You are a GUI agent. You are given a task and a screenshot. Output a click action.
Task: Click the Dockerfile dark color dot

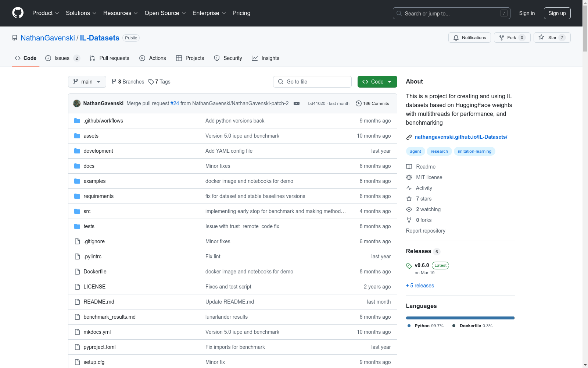[454, 326]
